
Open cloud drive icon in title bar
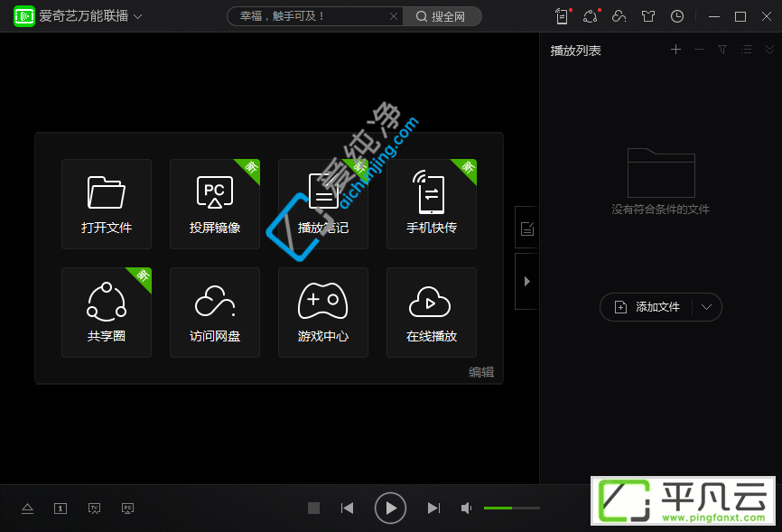[x=619, y=16]
